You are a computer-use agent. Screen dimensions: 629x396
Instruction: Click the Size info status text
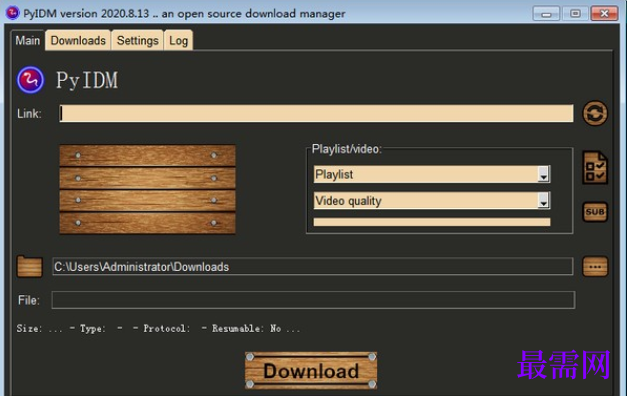39,329
